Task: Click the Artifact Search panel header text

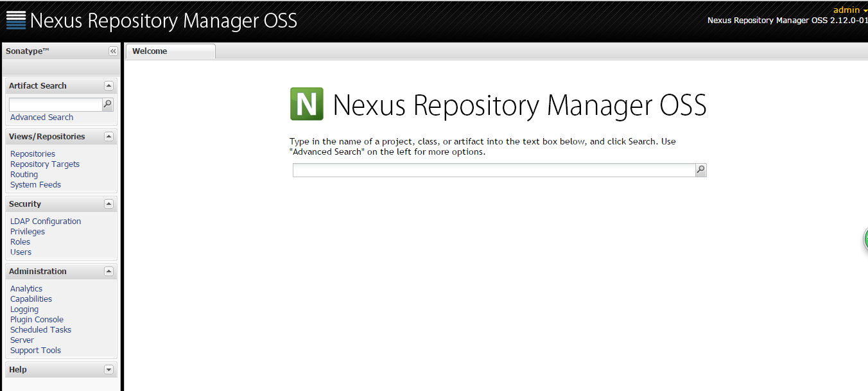Action: tap(38, 85)
